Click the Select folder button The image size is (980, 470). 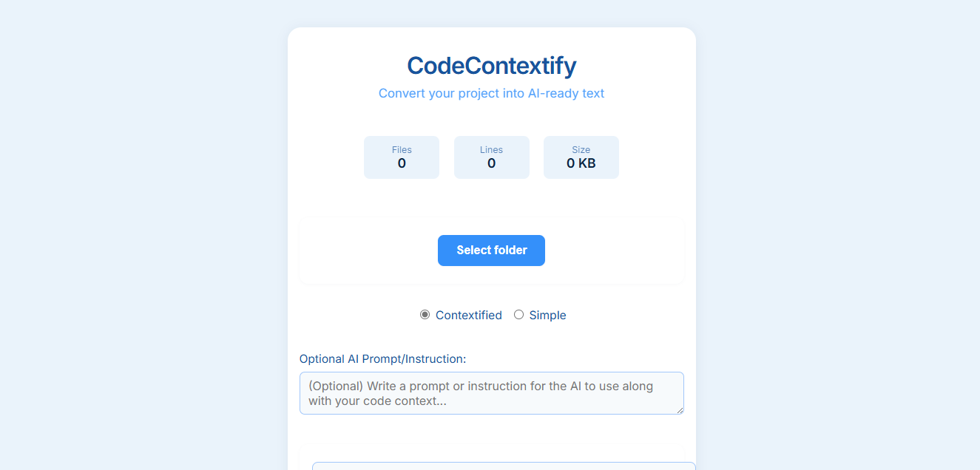point(491,251)
